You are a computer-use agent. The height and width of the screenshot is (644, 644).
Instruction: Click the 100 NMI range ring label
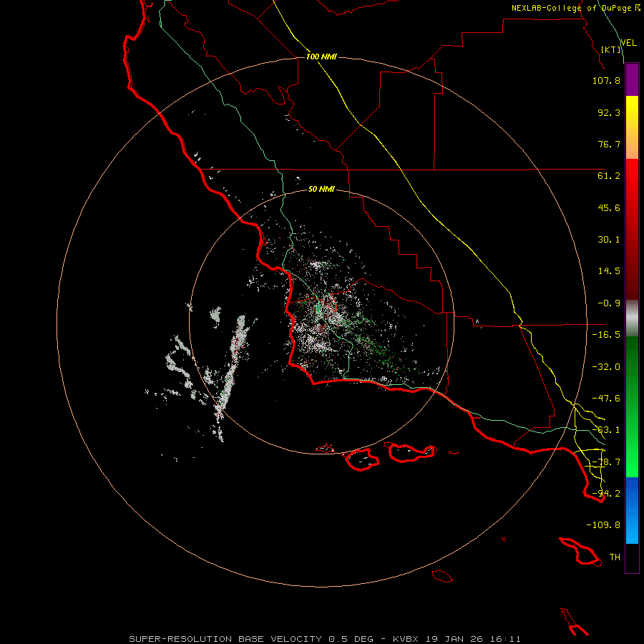click(321, 57)
